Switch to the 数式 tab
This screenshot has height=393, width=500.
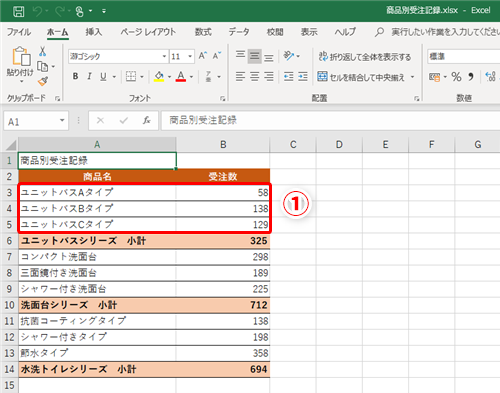coord(203,32)
